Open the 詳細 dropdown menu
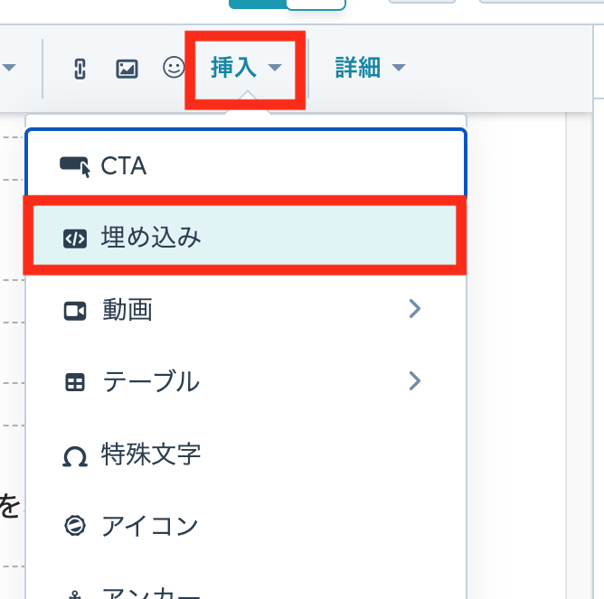Image resolution: width=604 pixels, height=599 pixels. [370, 68]
